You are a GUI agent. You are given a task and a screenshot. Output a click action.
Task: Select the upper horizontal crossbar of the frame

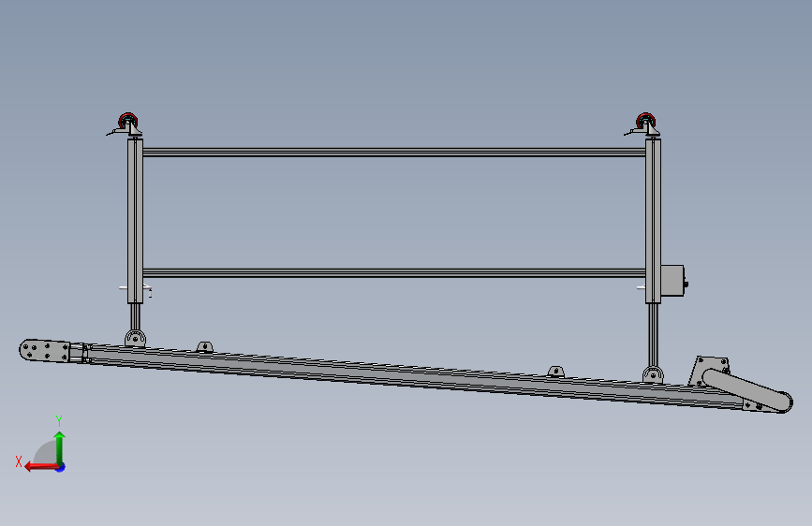tap(394, 153)
